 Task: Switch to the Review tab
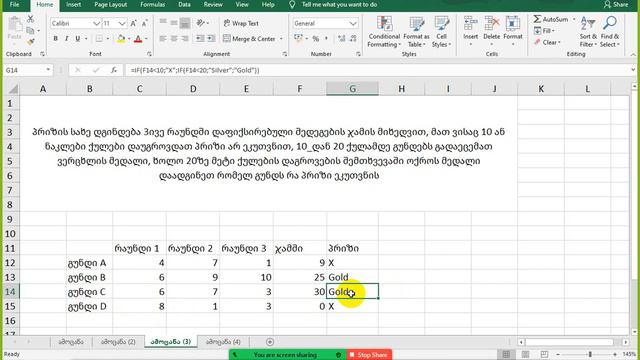tap(213, 4)
